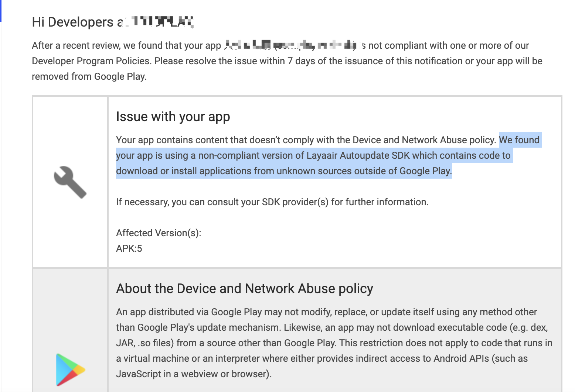Click the "JAR, .so files)" text
The height and width of the screenshot is (392, 575).
point(144,343)
